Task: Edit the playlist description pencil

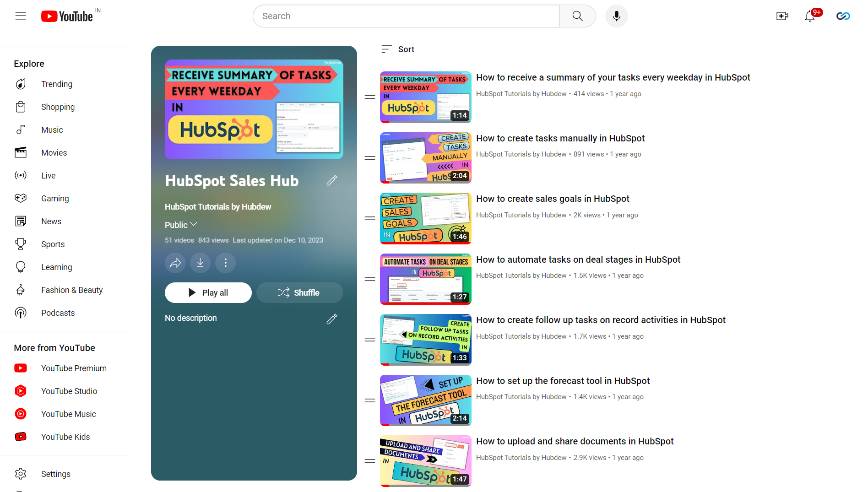Action: [x=332, y=319]
